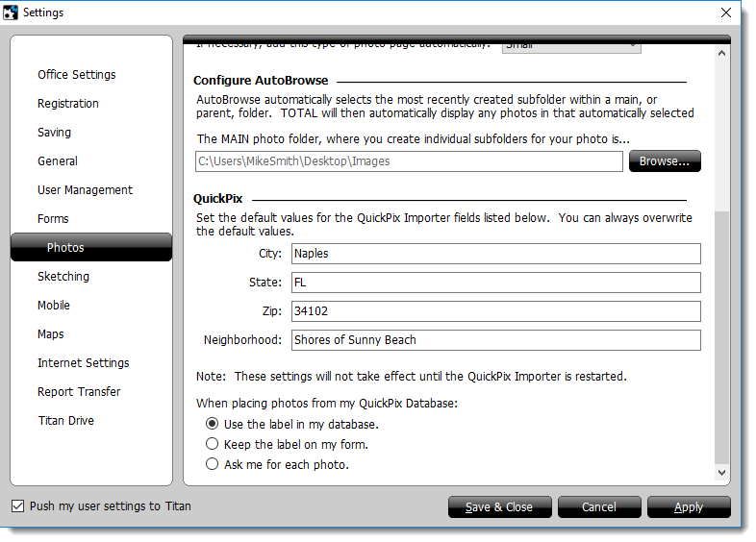The height and width of the screenshot is (542, 756).
Task: Click the scroll down arrow of settings panel
Action: [x=722, y=473]
